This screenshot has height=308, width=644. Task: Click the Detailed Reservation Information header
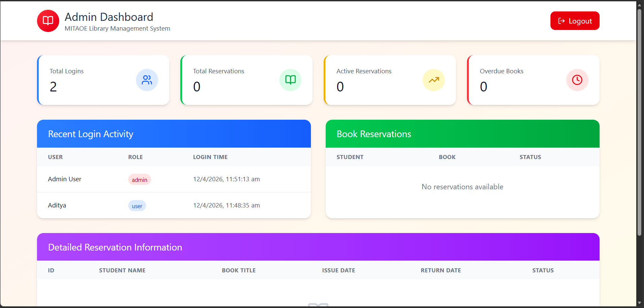[318, 247]
